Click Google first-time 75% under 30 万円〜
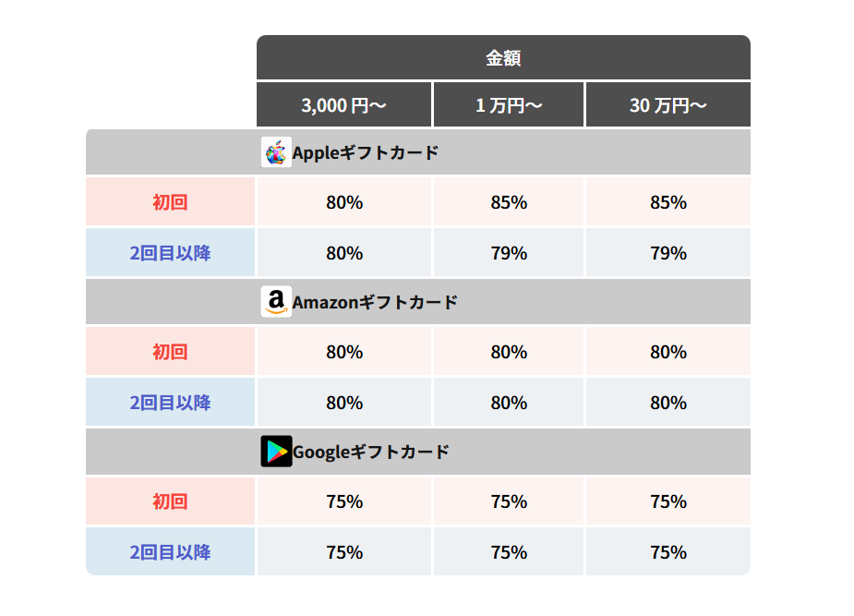 click(668, 501)
